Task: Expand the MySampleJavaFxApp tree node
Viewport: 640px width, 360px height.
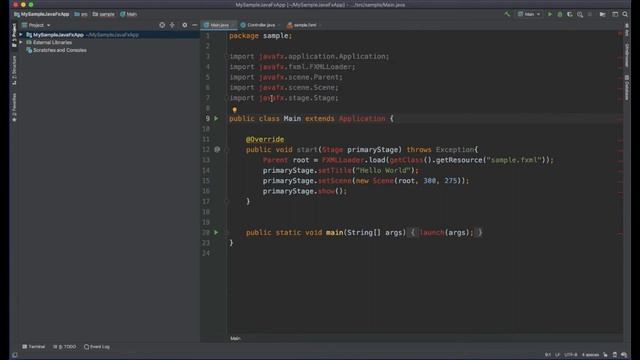Action: click(x=21, y=35)
